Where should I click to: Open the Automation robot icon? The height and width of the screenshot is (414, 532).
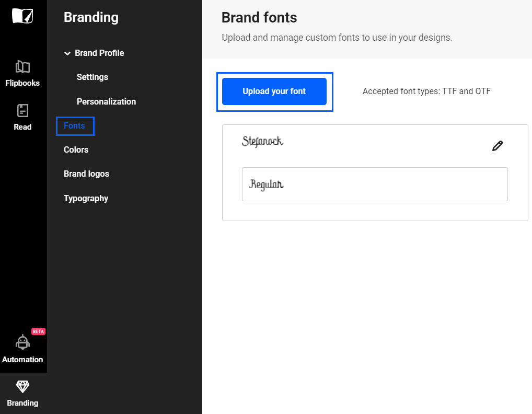22,342
